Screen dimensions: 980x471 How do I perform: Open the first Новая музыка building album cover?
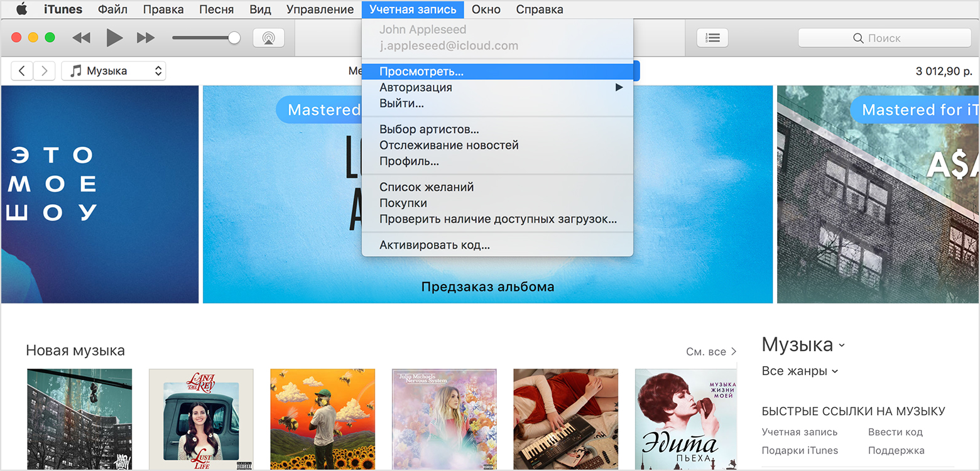pos(80,420)
